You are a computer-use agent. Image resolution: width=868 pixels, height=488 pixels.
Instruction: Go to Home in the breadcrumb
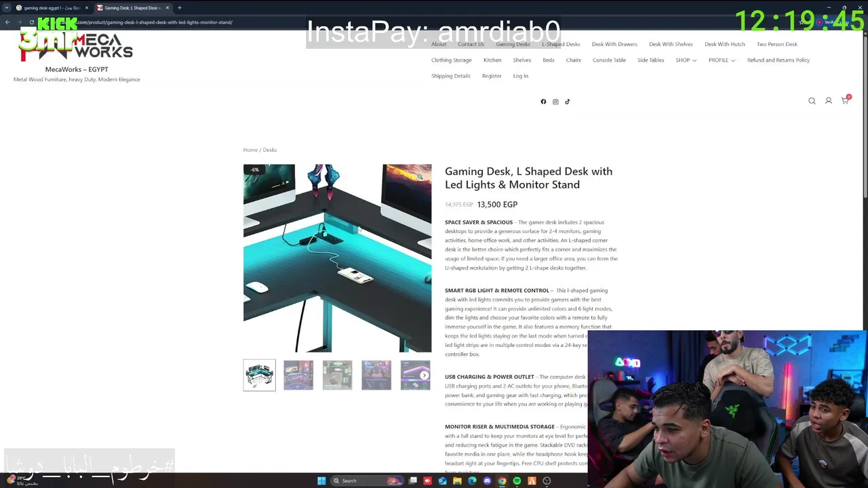pyautogui.click(x=250, y=150)
